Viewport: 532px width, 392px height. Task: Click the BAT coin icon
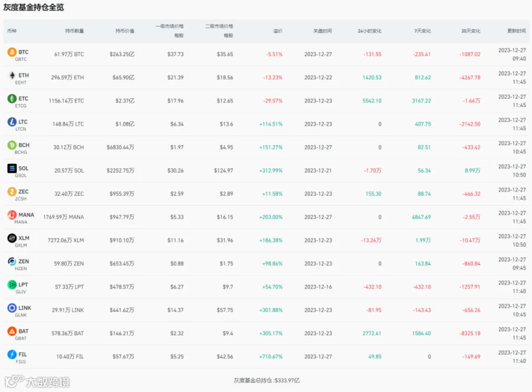(x=11, y=332)
